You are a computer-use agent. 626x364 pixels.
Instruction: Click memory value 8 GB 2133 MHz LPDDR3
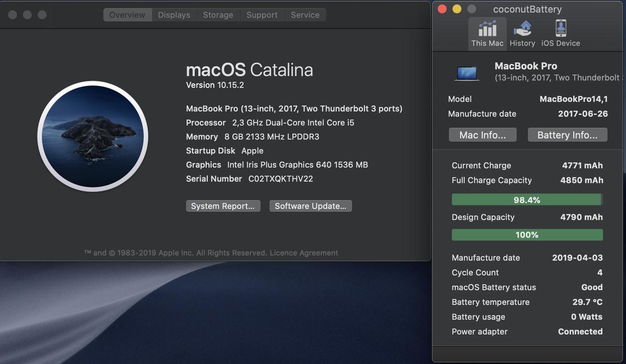pos(272,137)
